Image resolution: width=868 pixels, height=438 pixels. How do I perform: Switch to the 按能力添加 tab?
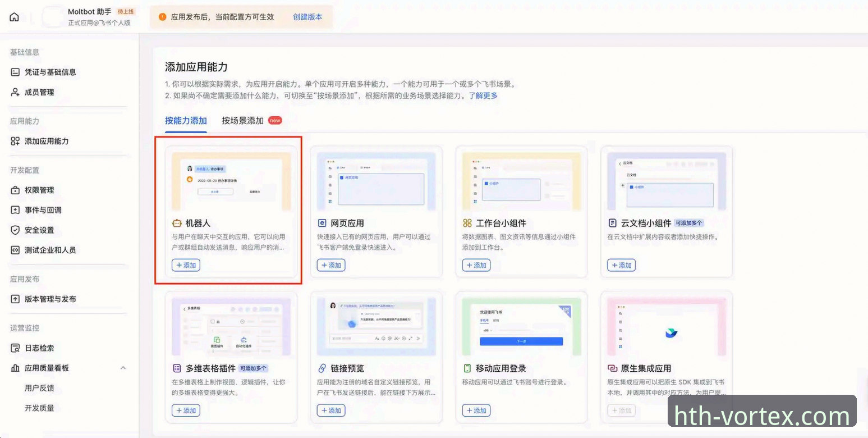coord(186,120)
